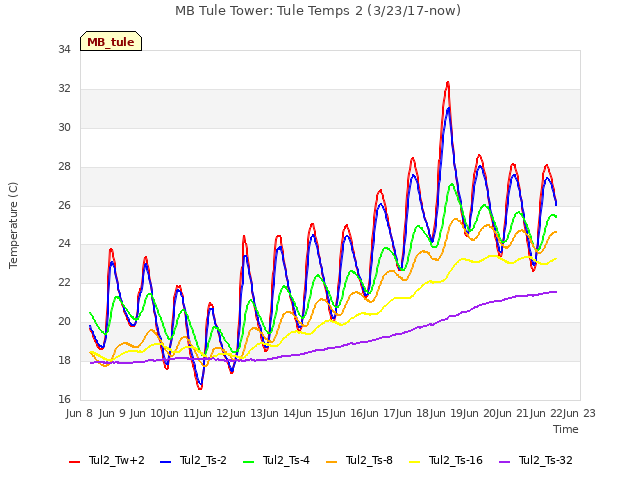Click the green Tul2_Ts-4 legend swatch
The width and height of the screenshot is (640, 480).
[x=249, y=461]
